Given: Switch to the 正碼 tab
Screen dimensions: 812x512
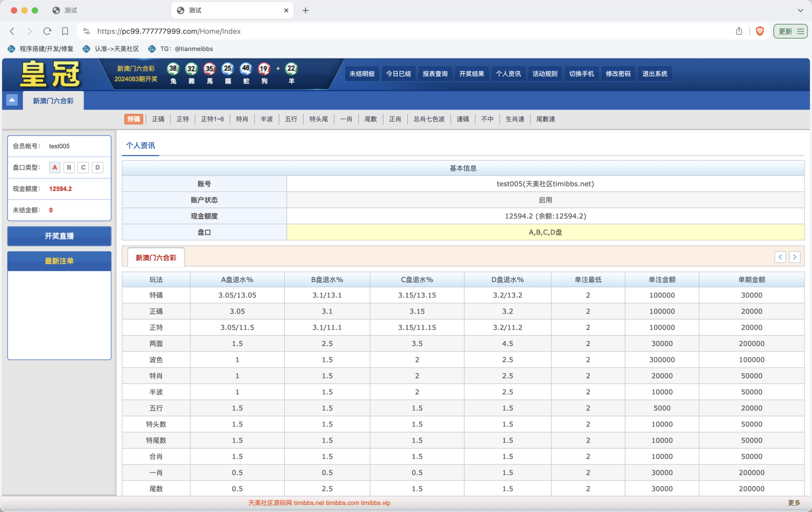Looking at the screenshot, I should (158, 119).
